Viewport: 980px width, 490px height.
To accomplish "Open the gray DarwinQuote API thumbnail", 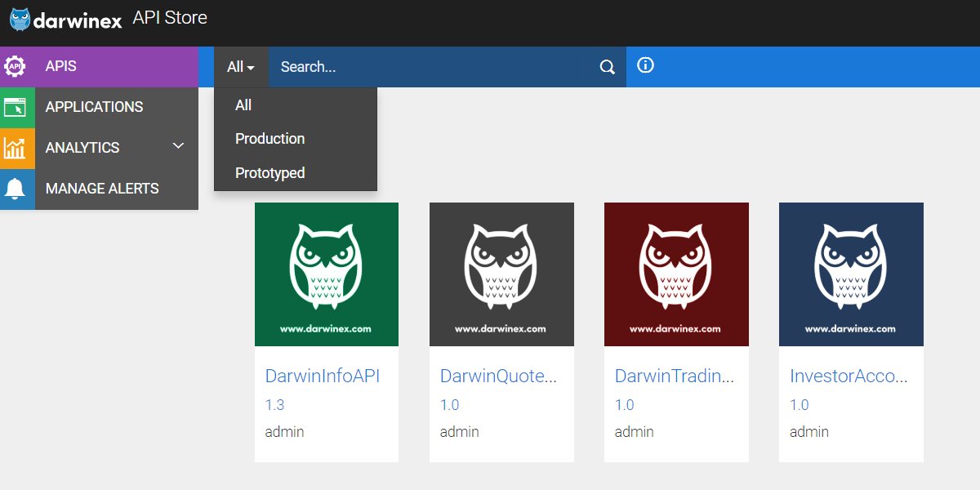I will (x=501, y=274).
